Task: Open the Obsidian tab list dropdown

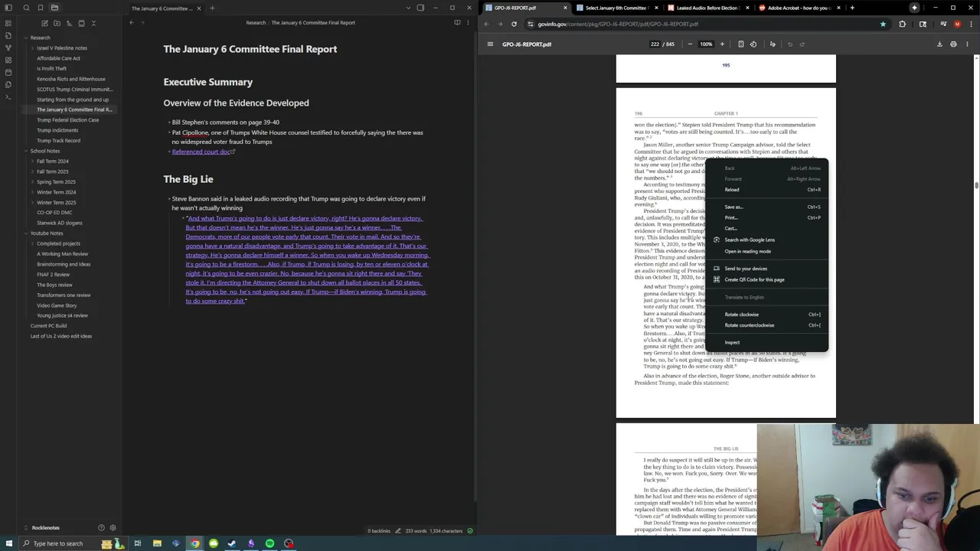Action: (x=408, y=8)
